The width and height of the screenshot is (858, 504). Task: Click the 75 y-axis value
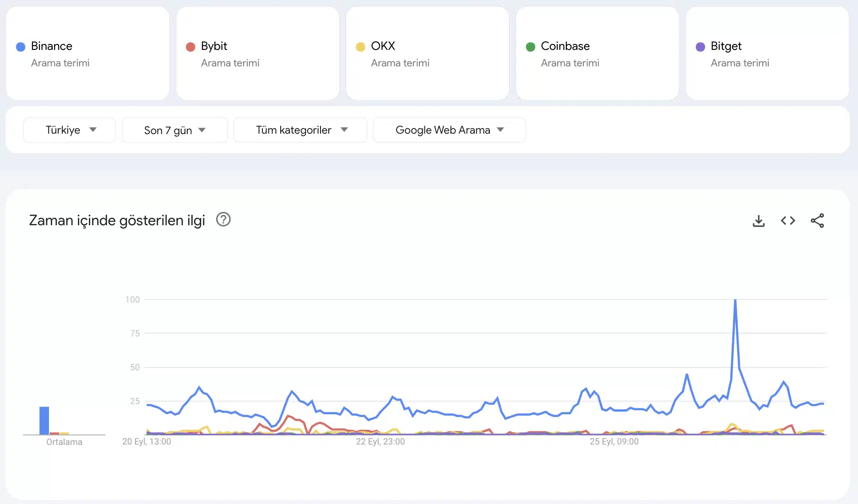135,333
